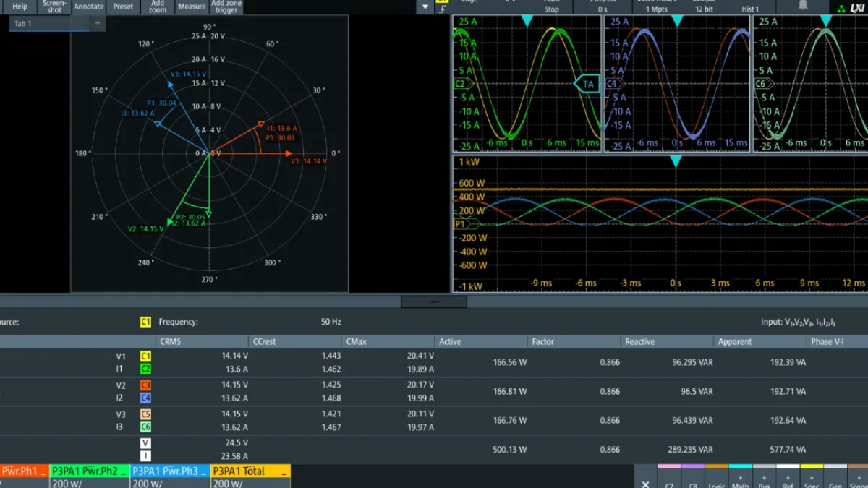Click the results panel collapse handle
The height and width of the screenshot is (488, 868).
(434, 301)
